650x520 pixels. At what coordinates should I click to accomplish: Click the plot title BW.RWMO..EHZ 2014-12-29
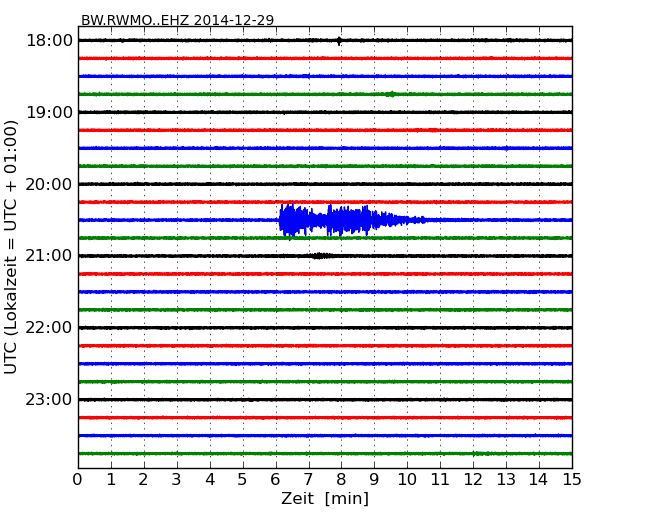(177, 20)
